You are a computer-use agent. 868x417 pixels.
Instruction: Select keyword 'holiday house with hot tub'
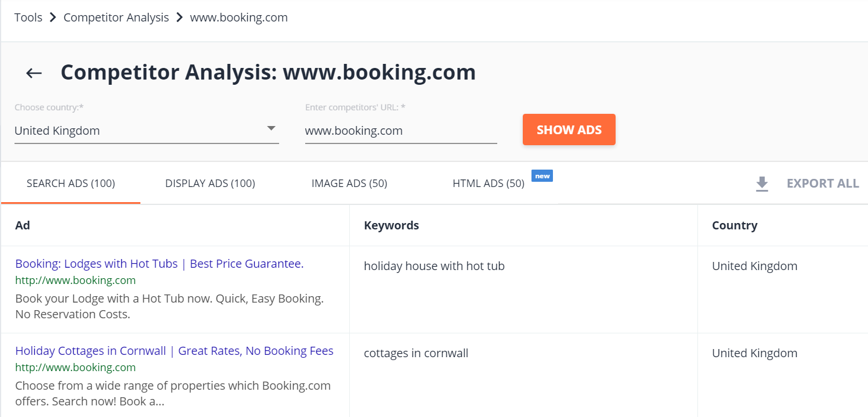434,266
